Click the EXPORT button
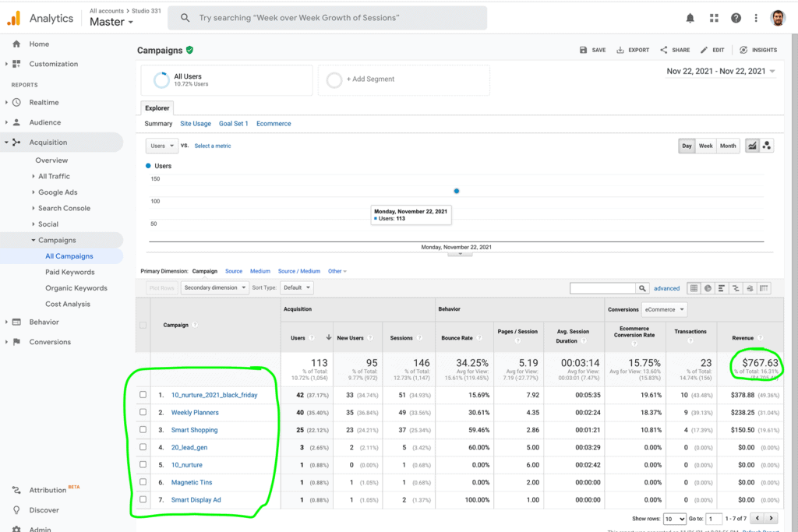 pos(632,49)
